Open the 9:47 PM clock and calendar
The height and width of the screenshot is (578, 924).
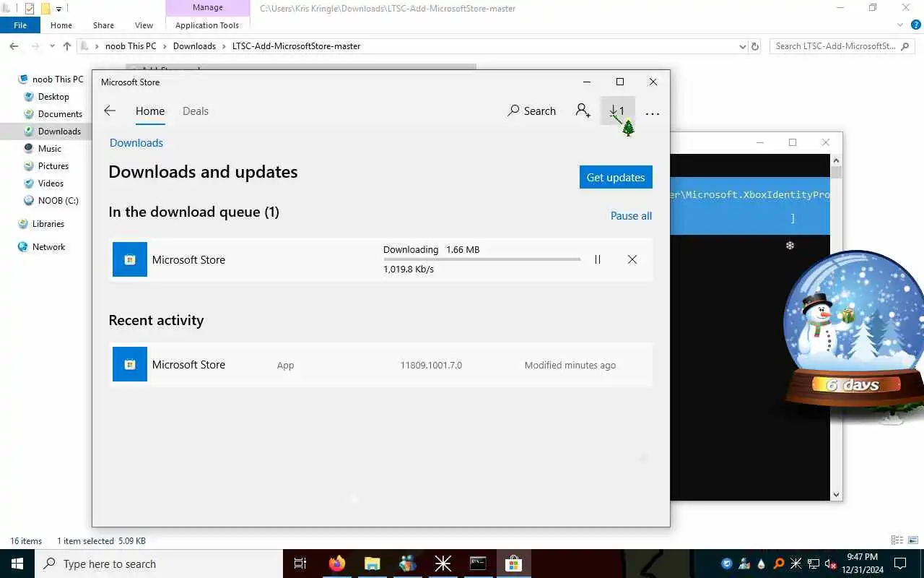[862, 564]
